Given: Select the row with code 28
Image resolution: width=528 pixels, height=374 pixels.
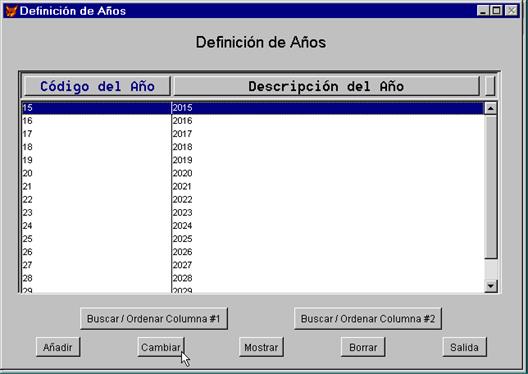Looking at the screenshot, I should (x=253, y=278).
